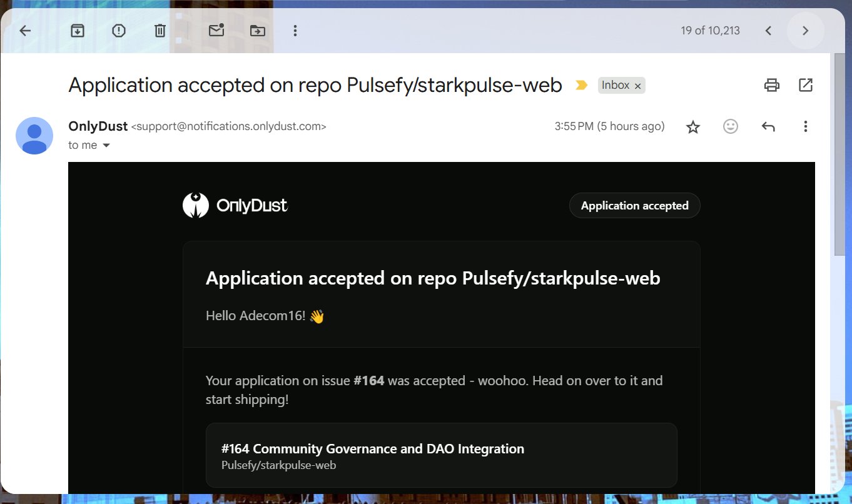The image size is (852, 504).
Task: Go to the older email arrow
Action: tap(805, 31)
